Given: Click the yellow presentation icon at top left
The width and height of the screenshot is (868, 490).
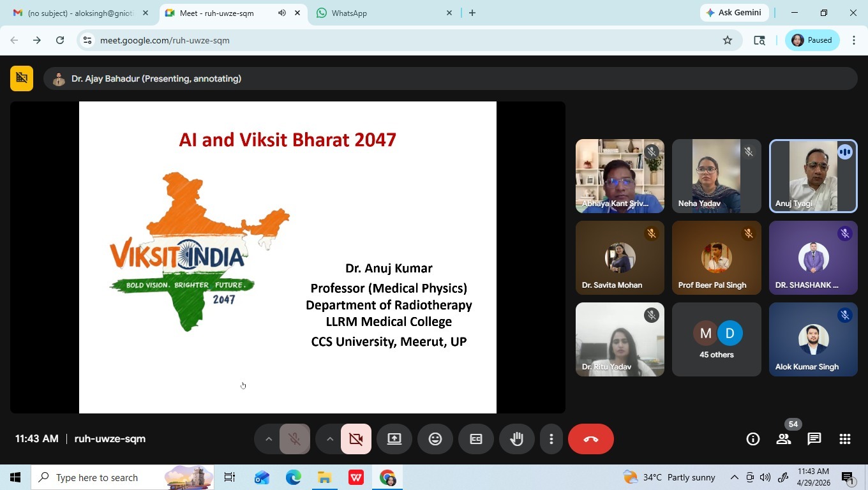Looking at the screenshot, I should pos(22,78).
